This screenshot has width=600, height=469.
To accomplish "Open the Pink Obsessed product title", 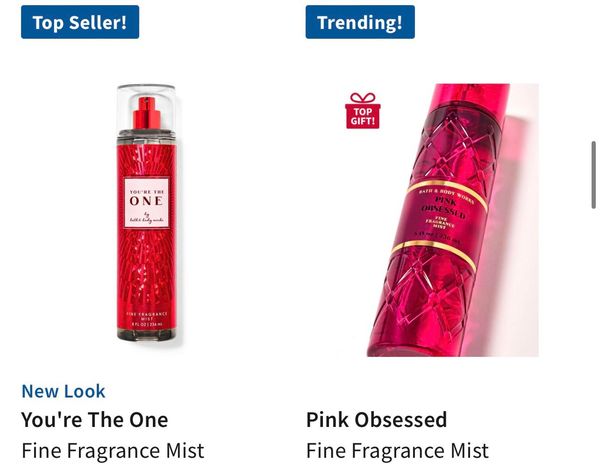I will pyautogui.click(x=377, y=420).
